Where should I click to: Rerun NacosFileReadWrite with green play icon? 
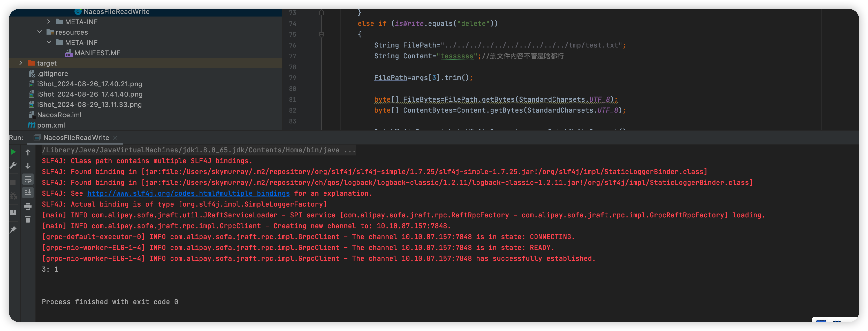coord(13,152)
